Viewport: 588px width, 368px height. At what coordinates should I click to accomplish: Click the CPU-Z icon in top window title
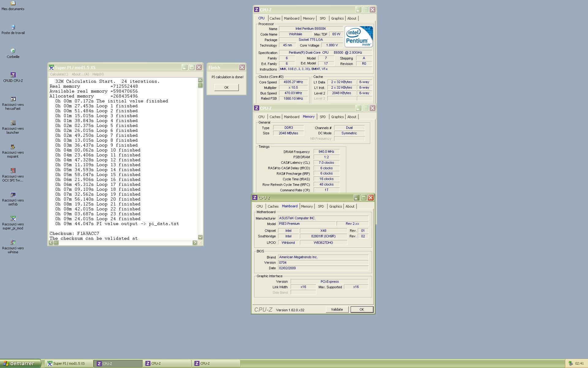pyautogui.click(x=257, y=10)
